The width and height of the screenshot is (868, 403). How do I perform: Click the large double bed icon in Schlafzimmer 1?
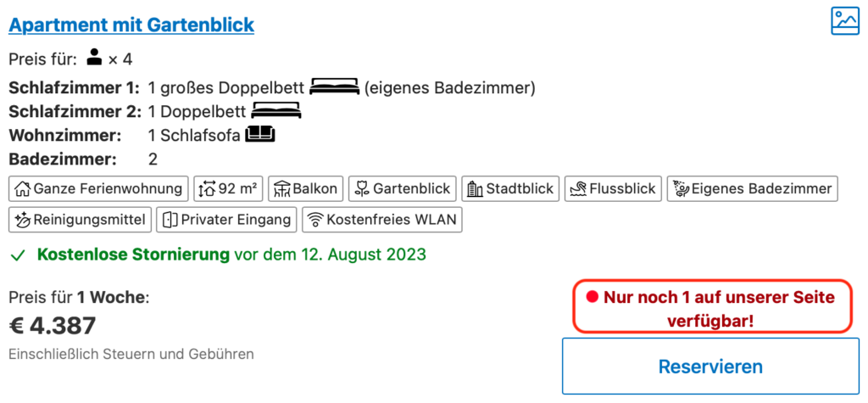pyautogui.click(x=334, y=87)
